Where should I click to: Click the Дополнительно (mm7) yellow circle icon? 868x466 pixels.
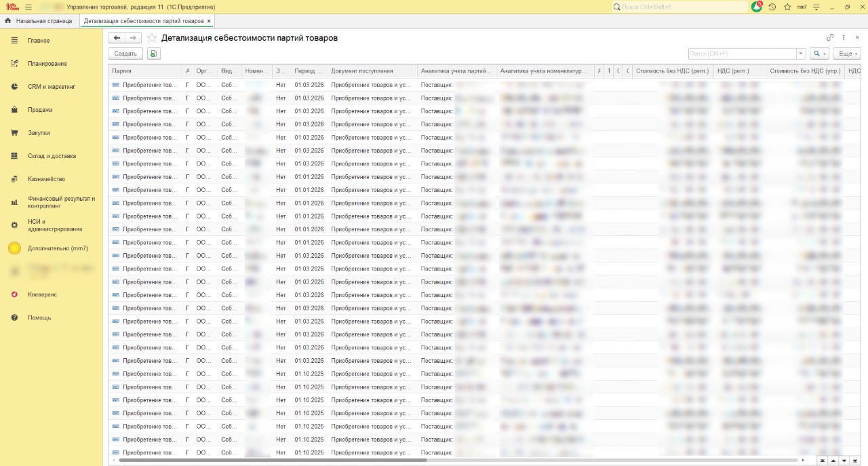14,248
